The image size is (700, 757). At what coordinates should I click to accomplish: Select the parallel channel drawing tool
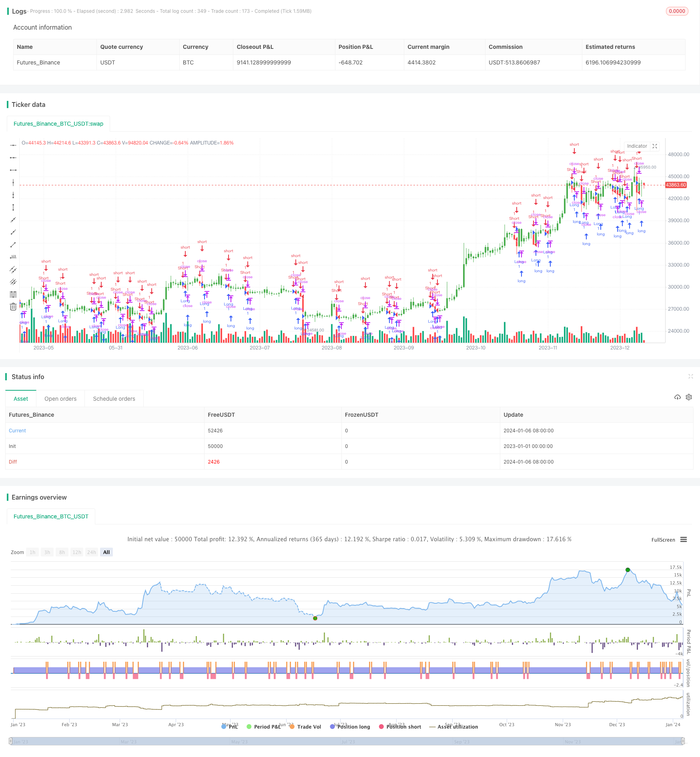13,269
